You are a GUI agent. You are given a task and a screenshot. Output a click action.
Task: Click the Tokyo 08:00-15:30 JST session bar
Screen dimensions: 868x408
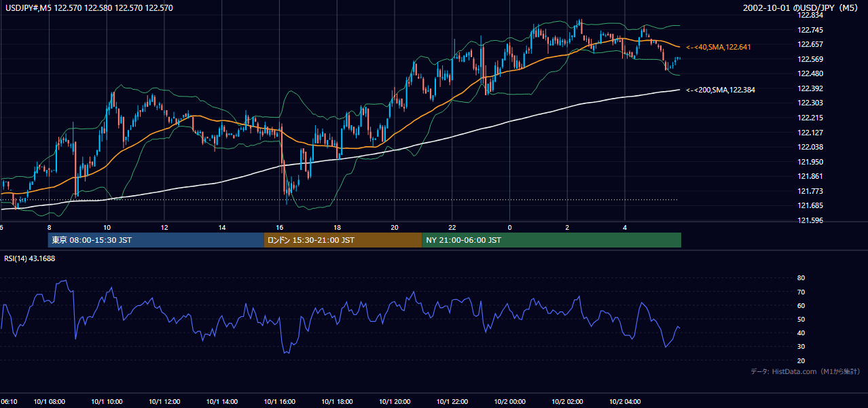[156, 240]
